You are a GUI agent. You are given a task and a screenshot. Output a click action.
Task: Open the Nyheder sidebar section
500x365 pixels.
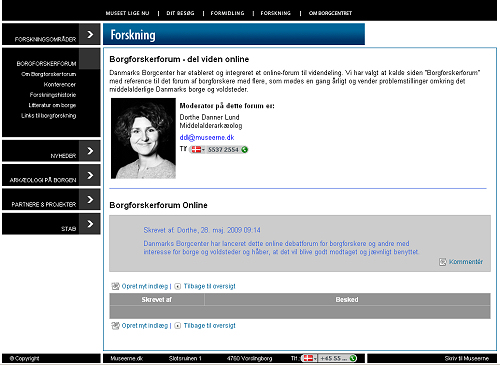click(x=63, y=156)
